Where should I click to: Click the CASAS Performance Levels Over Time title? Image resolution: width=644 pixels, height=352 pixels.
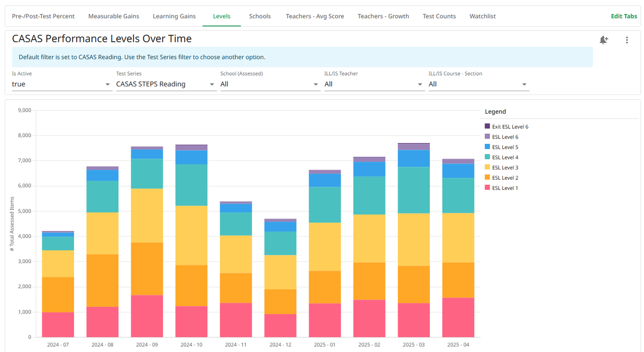(102, 39)
